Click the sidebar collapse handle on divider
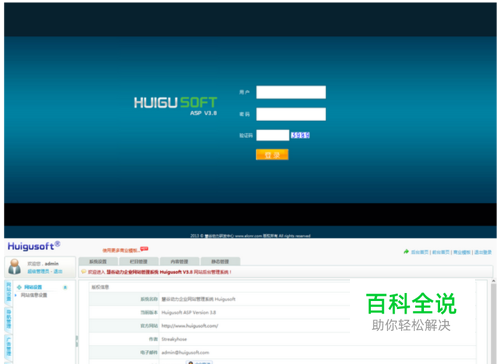The width and height of the screenshot is (500, 364). click(x=77, y=341)
